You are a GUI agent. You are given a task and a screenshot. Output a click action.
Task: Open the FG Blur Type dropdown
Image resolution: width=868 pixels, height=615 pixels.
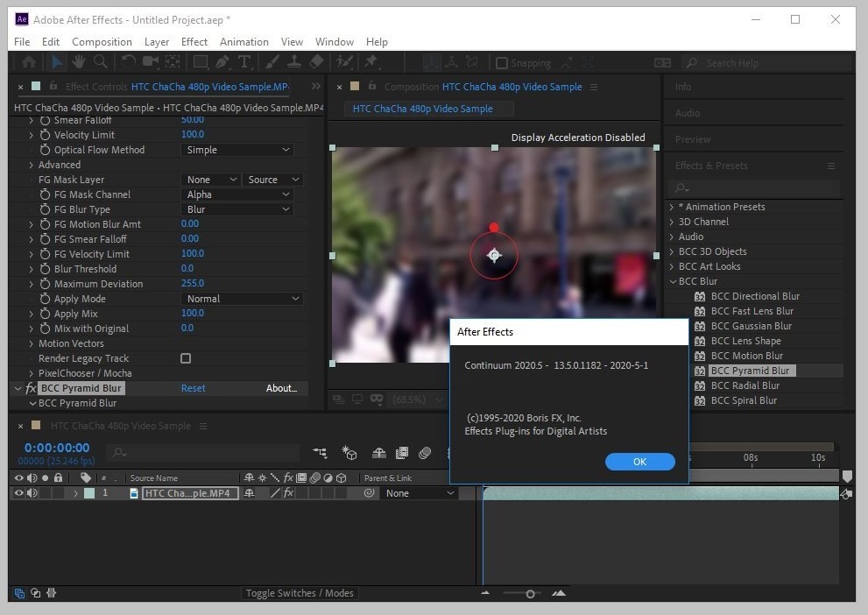[237, 209]
